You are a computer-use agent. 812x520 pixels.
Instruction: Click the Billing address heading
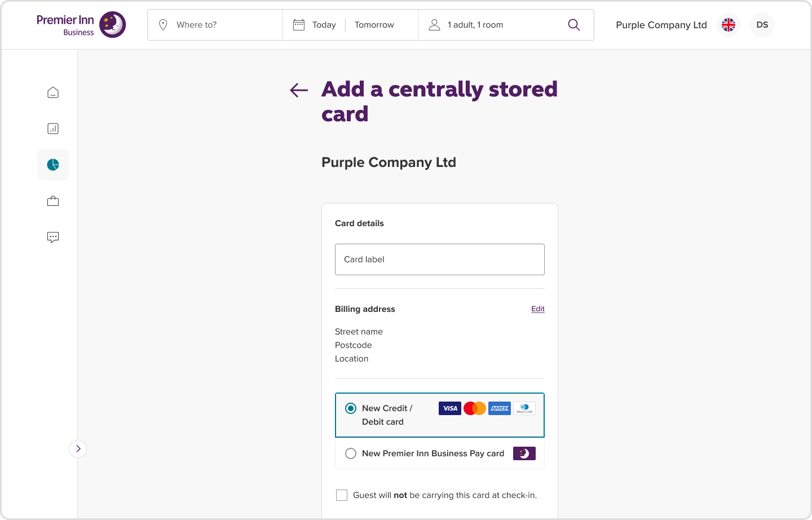(x=365, y=309)
